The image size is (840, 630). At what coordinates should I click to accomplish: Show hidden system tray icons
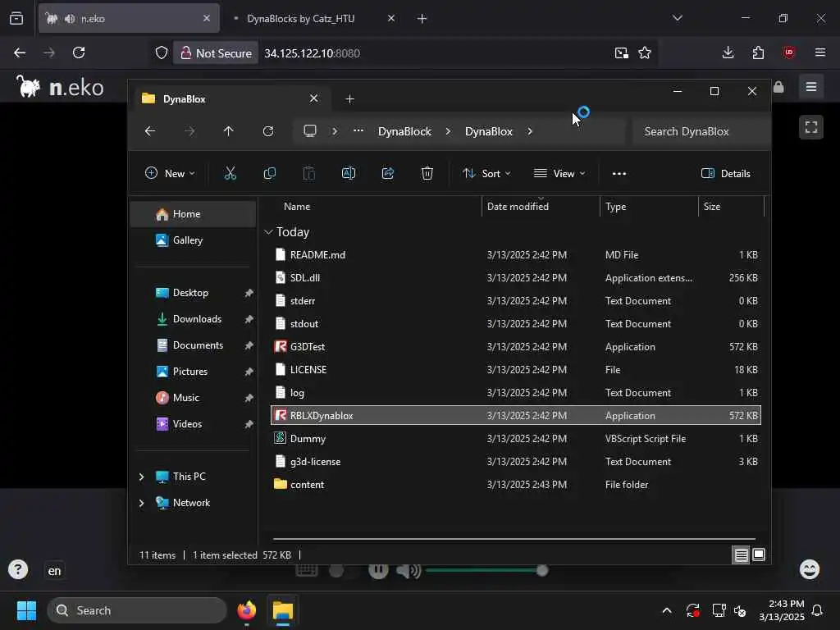[x=666, y=610]
